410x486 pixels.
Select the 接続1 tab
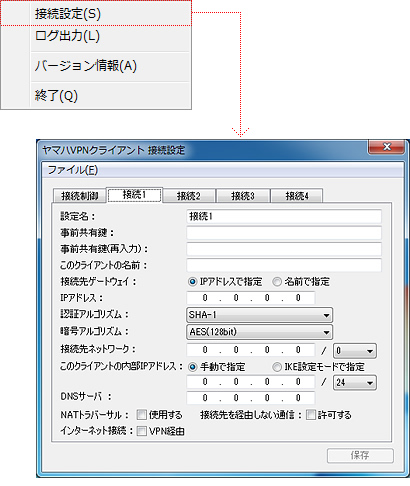[x=134, y=194]
